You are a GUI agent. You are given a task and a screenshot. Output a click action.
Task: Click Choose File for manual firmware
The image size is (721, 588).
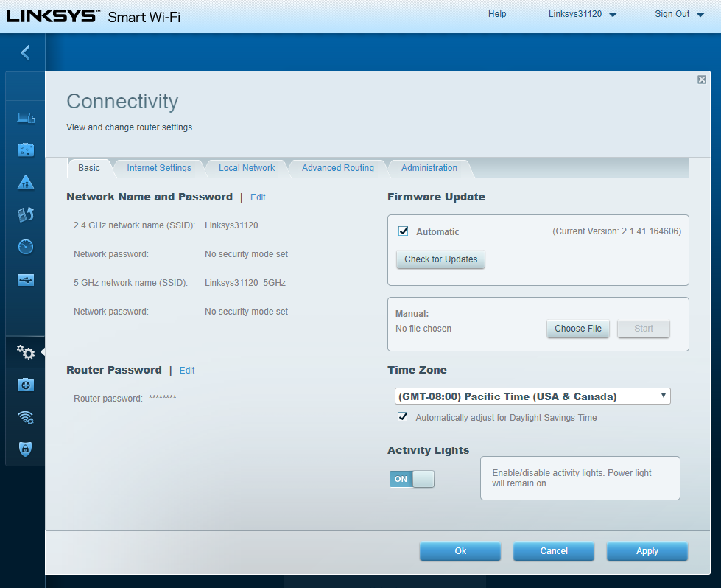coord(578,329)
